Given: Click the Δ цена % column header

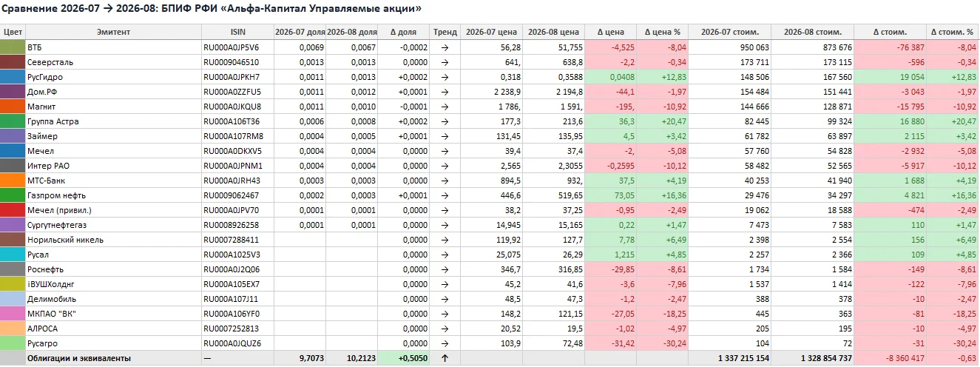Looking at the screenshot, I should (662, 32).
